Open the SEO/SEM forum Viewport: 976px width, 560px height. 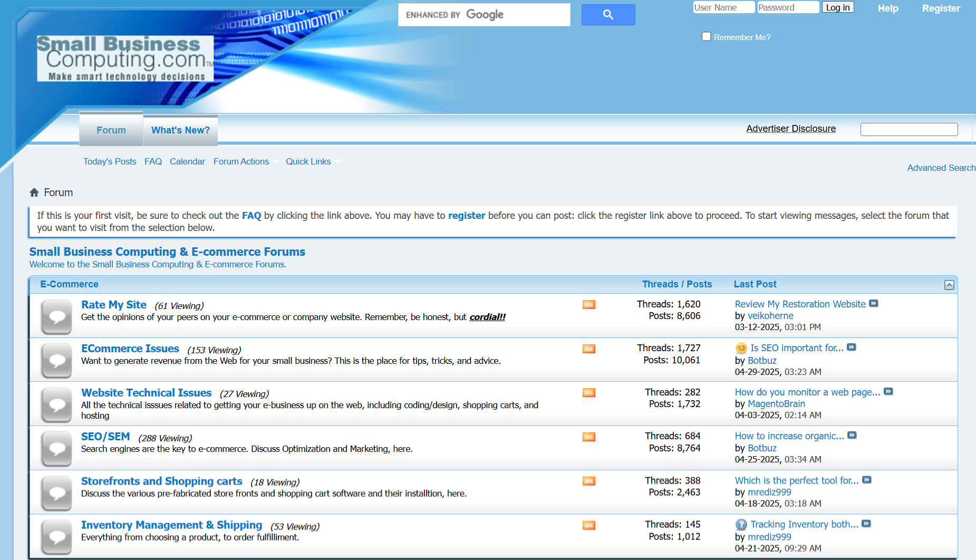(x=105, y=437)
